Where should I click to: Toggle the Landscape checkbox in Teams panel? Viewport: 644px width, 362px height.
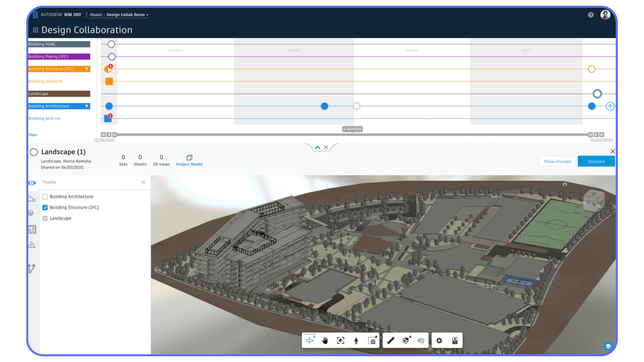pyautogui.click(x=45, y=218)
